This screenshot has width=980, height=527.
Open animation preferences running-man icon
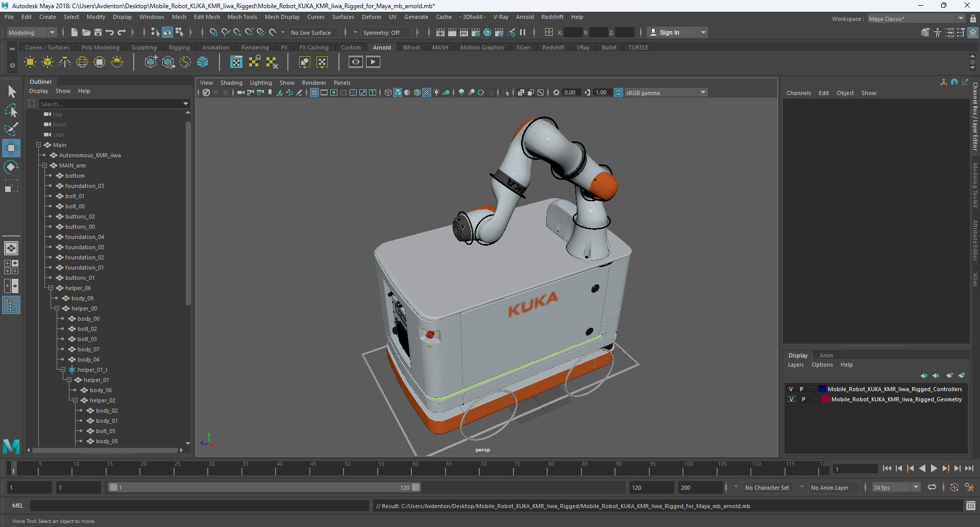(x=969, y=487)
